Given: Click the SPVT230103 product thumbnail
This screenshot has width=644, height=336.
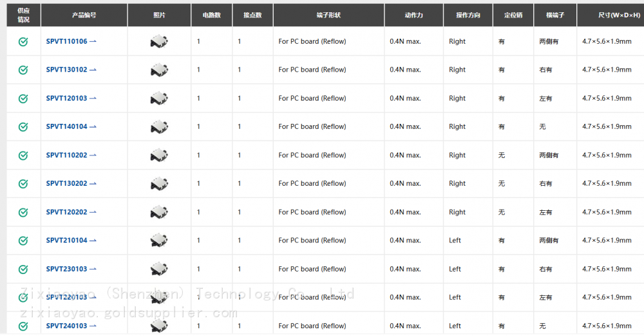Looking at the screenshot, I should point(159,269).
